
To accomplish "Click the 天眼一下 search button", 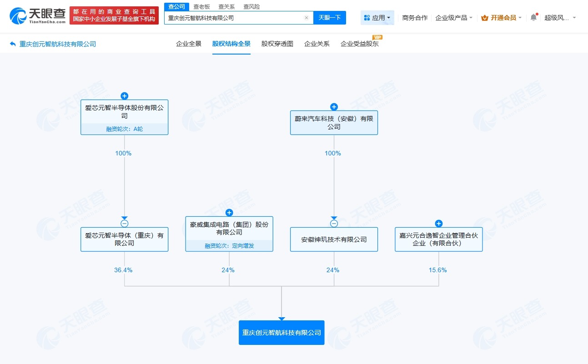I will pos(329,17).
